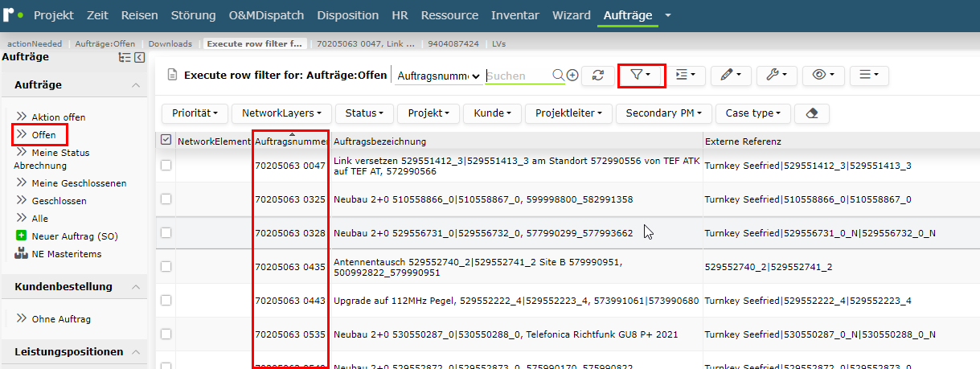Open the top navigation overflow arrow
This screenshot has height=369, width=980.
(x=667, y=15)
